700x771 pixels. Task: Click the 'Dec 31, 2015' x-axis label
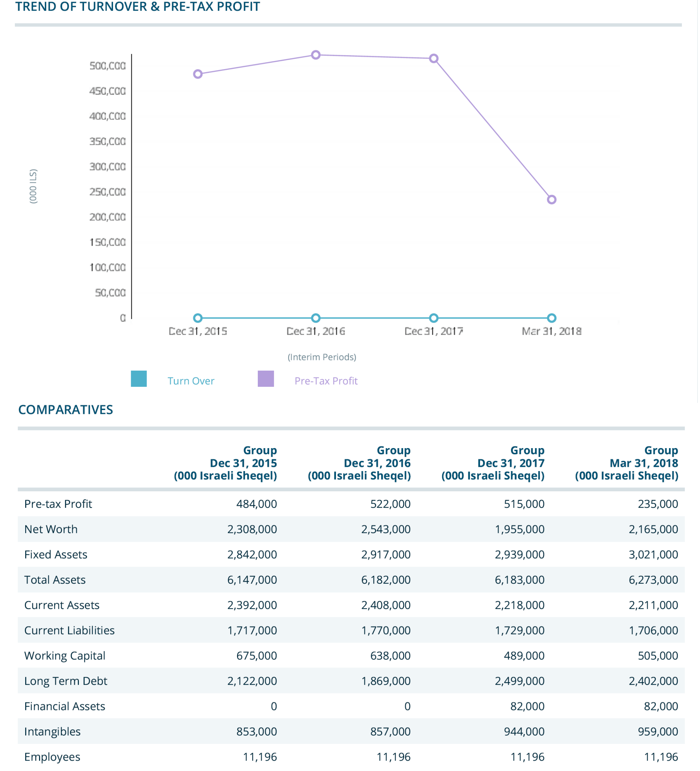click(198, 332)
